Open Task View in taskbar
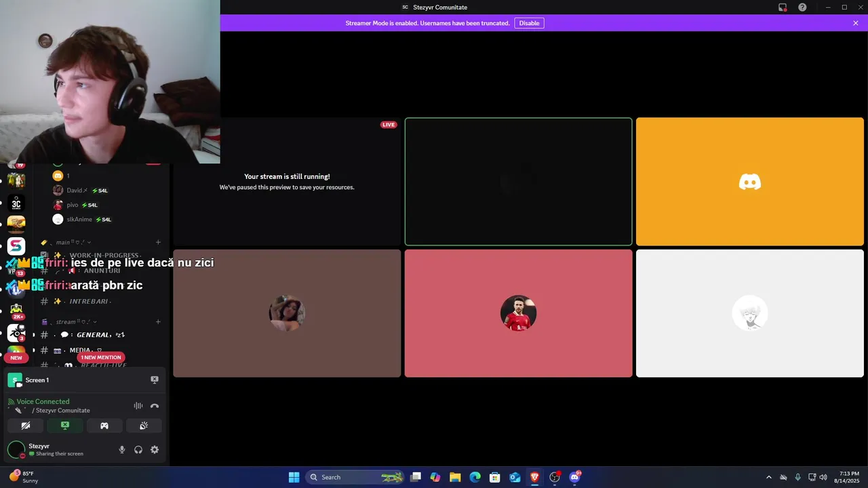 pos(416,477)
